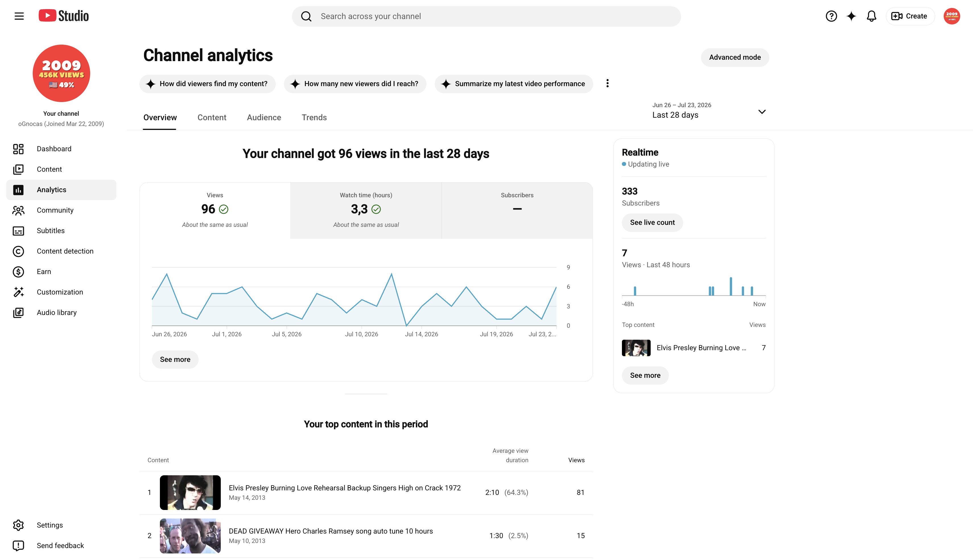Open the large channel profile picture
Image resolution: width=973 pixels, height=560 pixels.
[61, 73]
